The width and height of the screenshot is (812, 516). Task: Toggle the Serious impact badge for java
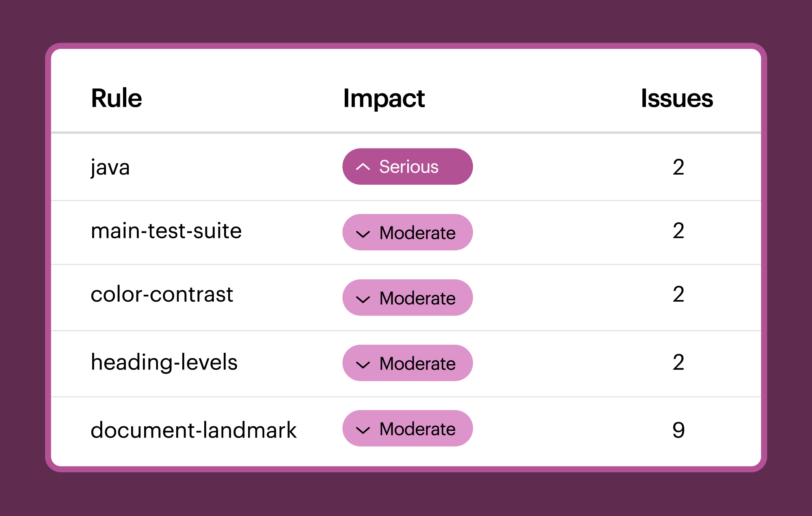(x=407, y=166)
